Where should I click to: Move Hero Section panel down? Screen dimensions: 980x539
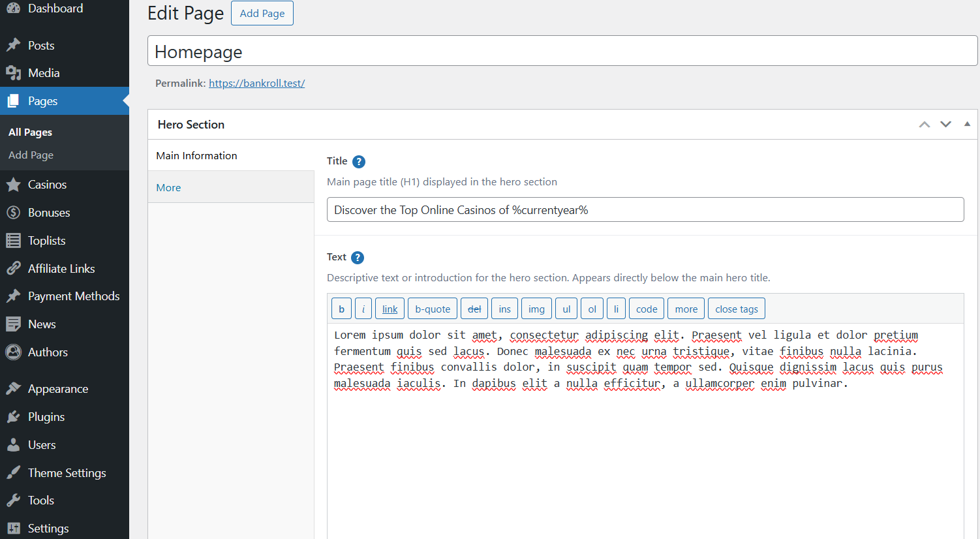(945, 125)
